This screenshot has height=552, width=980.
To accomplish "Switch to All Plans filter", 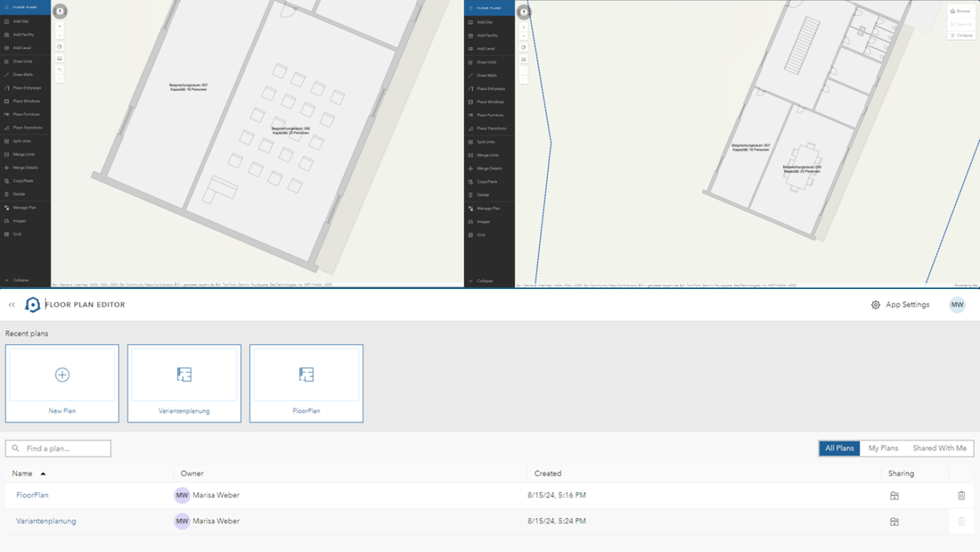I will pyautogui.click(x=840, y=448).
